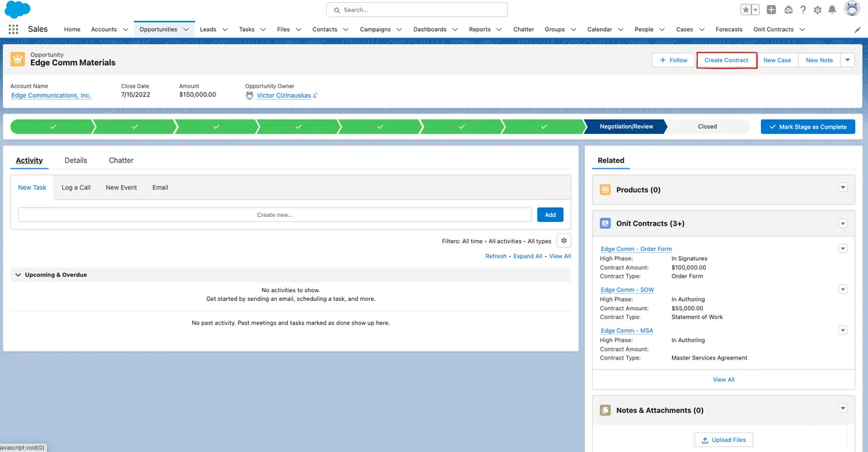
Task: Open the user profile avatar
Action: [851, 10]
